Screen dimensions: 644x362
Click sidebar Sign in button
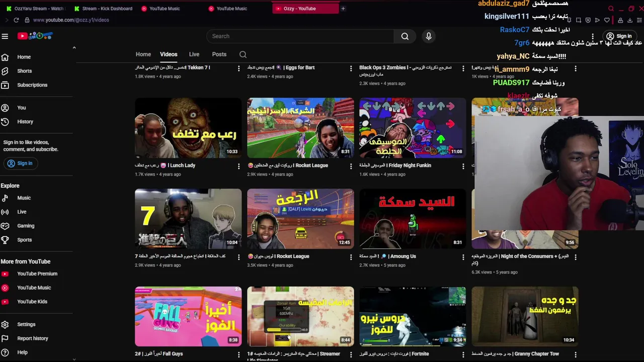(20, 163)
